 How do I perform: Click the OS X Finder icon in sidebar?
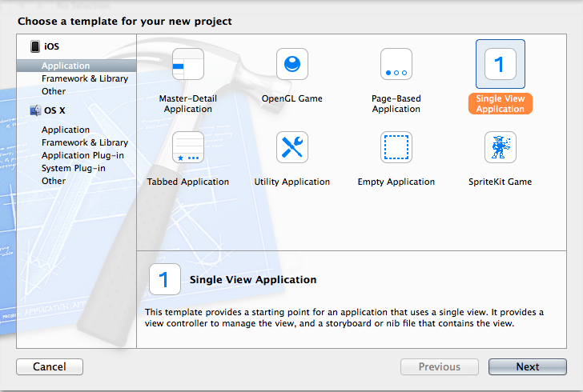tap(35, 110)
